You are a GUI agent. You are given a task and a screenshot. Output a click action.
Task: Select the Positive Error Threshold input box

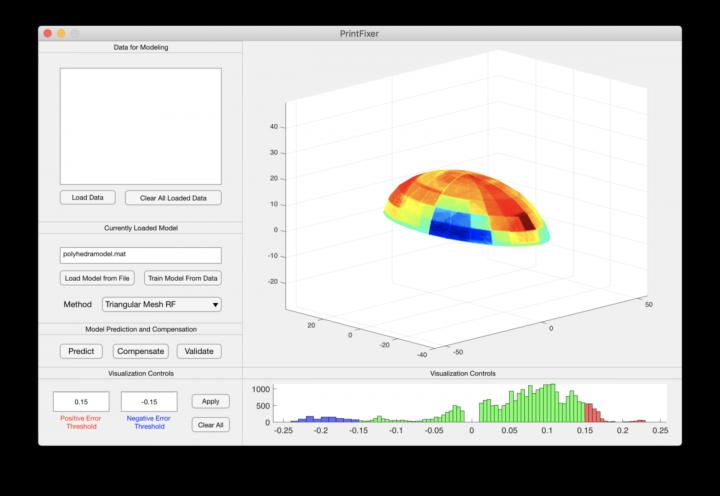81,401
